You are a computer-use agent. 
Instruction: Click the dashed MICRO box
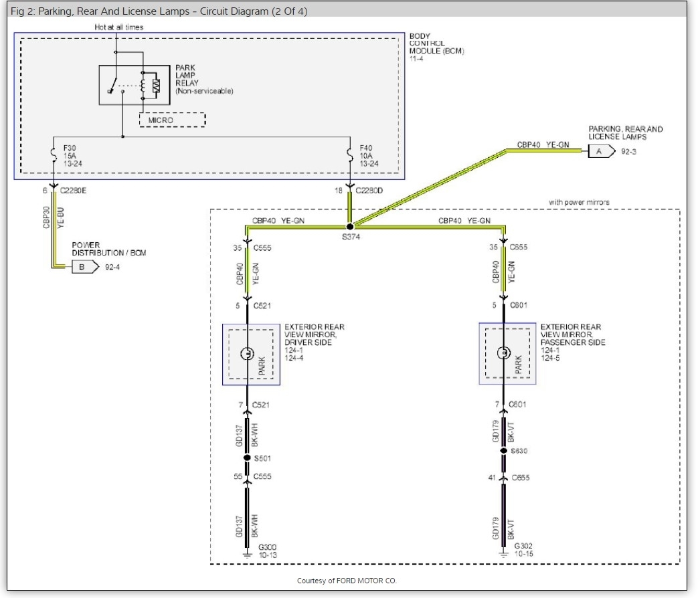click(172, 120)
